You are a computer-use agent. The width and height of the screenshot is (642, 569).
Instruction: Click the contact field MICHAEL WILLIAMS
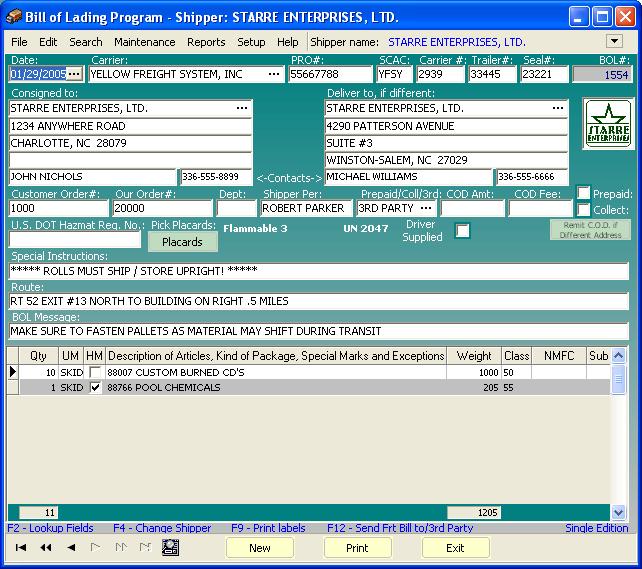click(409, 177)
